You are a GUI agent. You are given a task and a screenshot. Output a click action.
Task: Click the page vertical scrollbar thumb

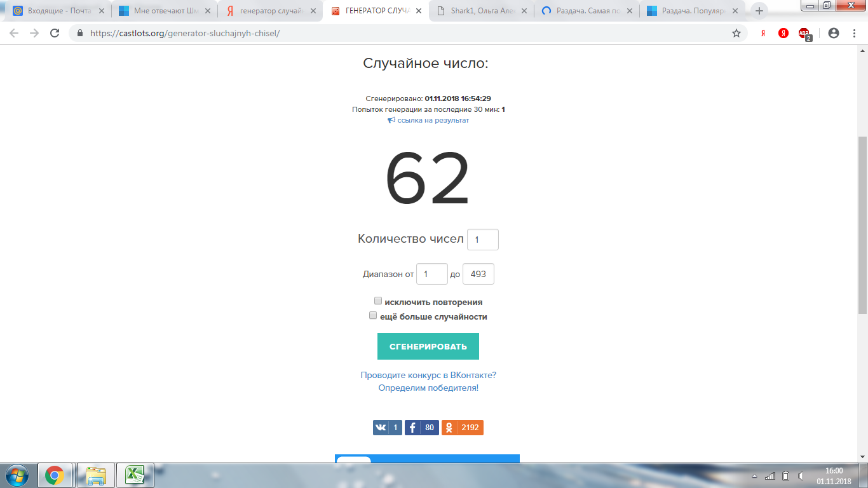click(862, 224)
